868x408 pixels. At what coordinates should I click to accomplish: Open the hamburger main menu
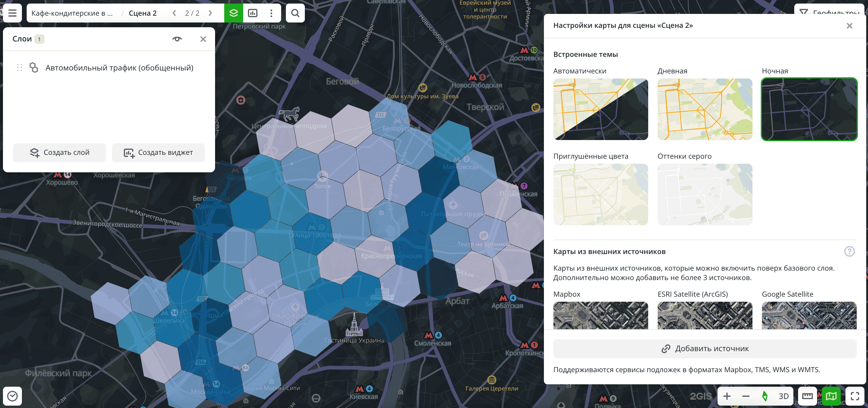tap(12, 13)
